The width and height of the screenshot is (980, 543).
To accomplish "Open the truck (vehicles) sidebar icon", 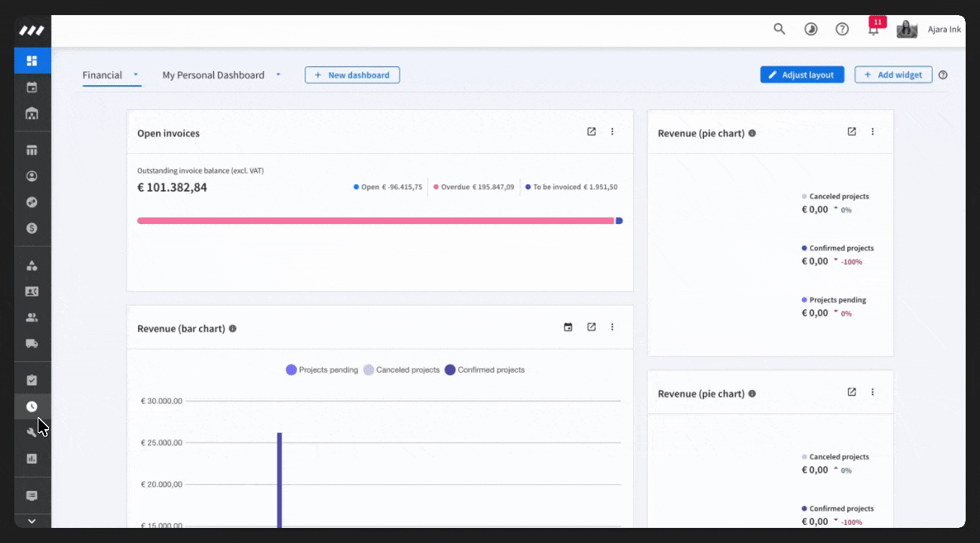I will click(x=32, y=343).
